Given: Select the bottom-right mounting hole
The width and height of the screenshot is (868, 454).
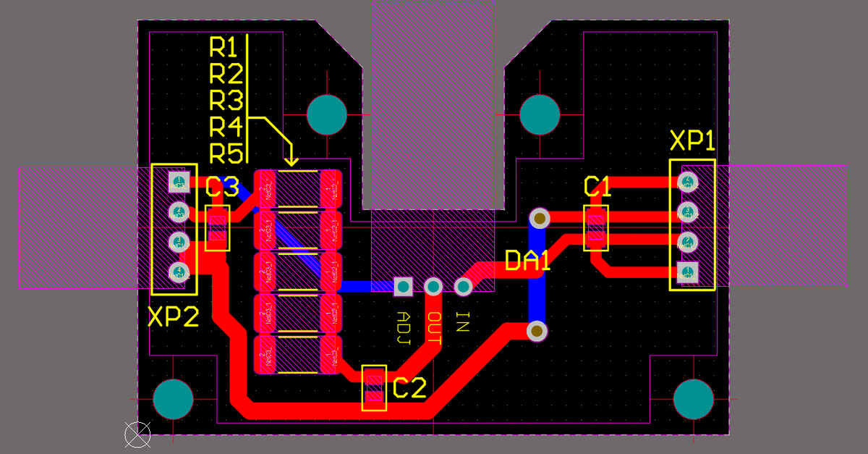Looking at the screenshot, I should [x=694, y=399].
